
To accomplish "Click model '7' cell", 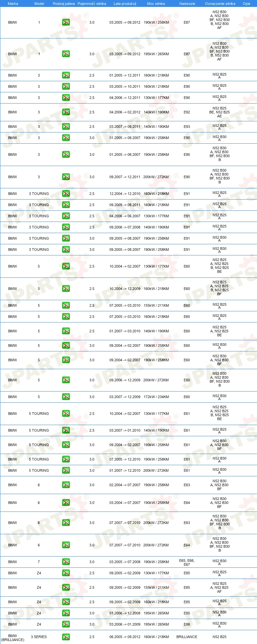I will 39,562.
